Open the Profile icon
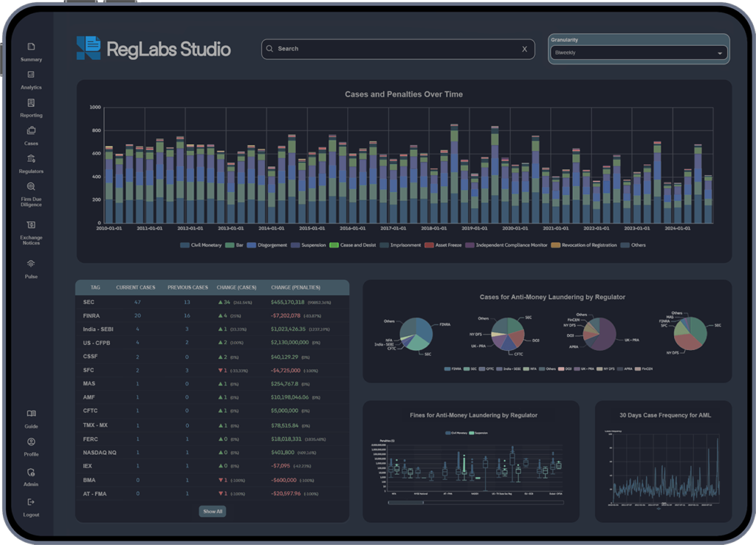The width and height of the screenshot is (756, 545). [31, 442]
